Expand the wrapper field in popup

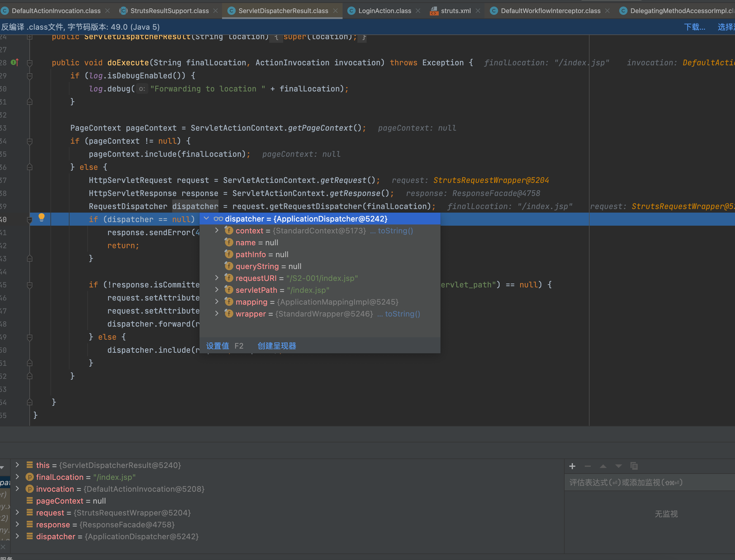point(217,313)
